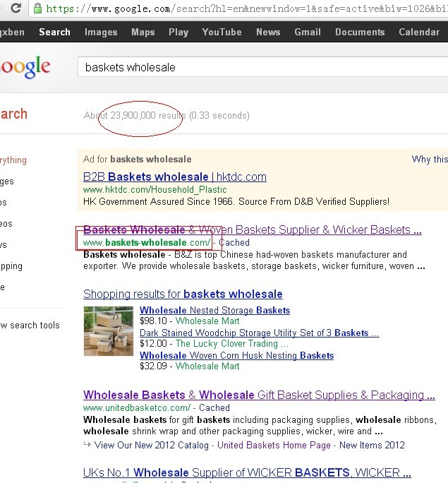The height and width of the screenshot is (483, 448).
Task: Open Wholesale Woven Corn Husk Nesting Baskets
Action: (236, 355)
